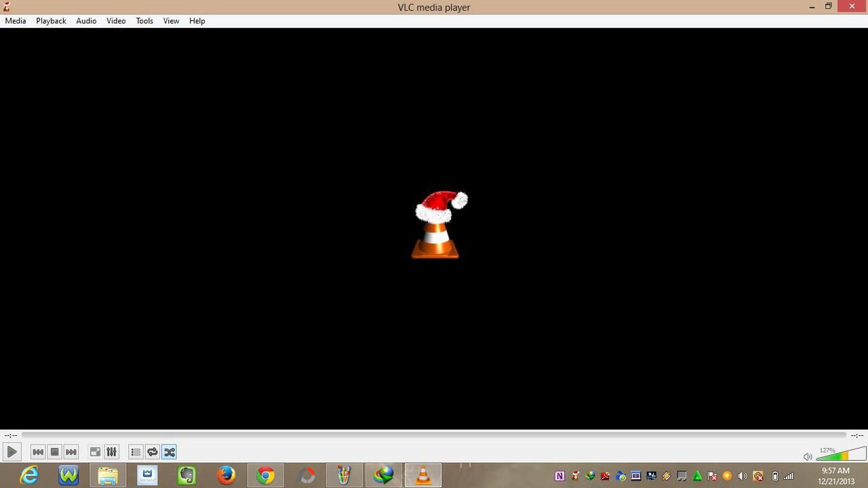Open the Media menu

tap(16, 21)
